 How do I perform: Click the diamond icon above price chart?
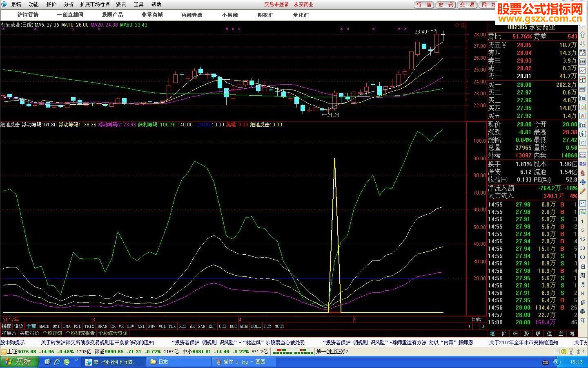(x=457, y=25)
